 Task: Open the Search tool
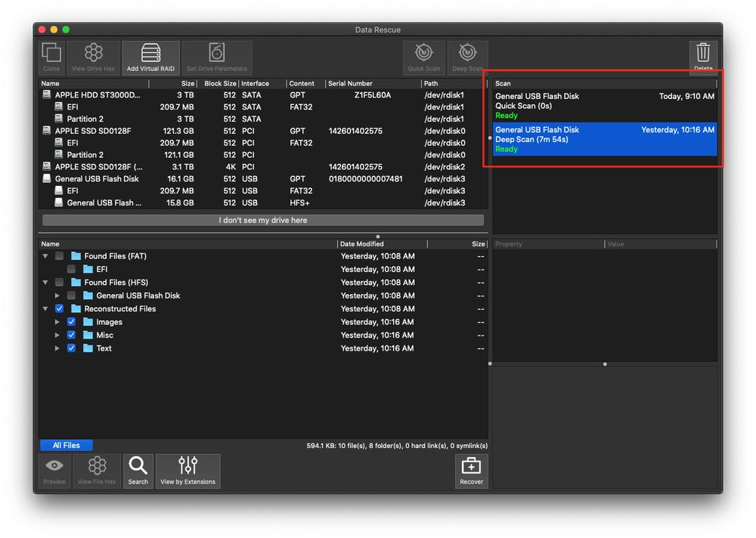coord(138,471)
